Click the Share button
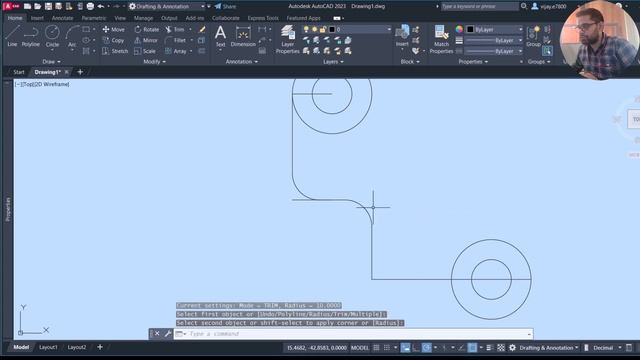This screenshot has width=640, height=360. click(x=226, y=6)
